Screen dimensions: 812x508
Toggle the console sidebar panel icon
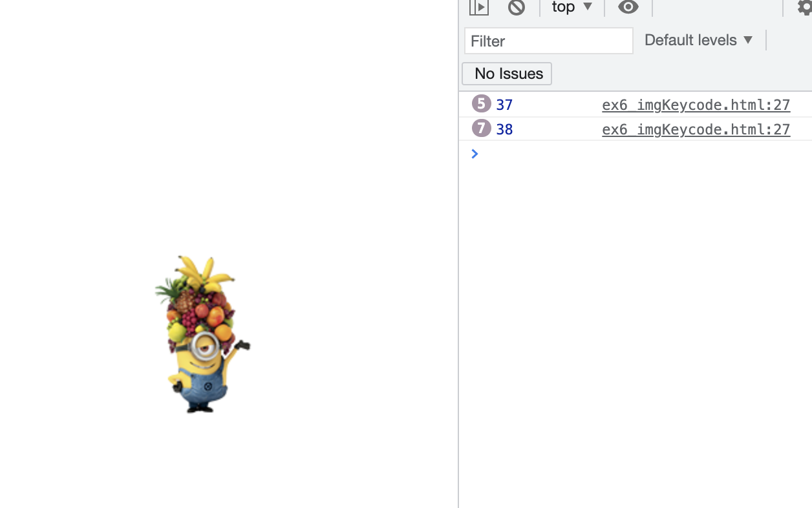tap(478, 7)
